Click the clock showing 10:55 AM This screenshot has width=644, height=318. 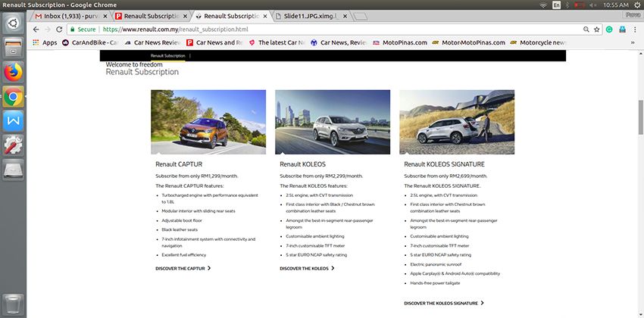(616, 5)
